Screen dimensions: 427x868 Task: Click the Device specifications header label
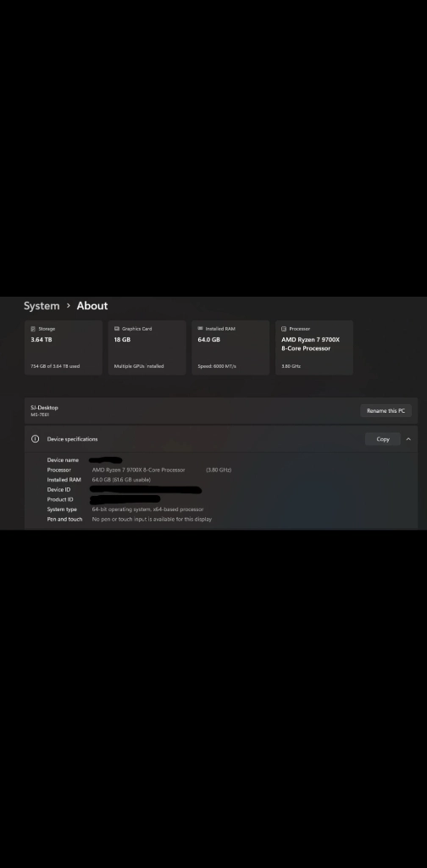(73, 439)
